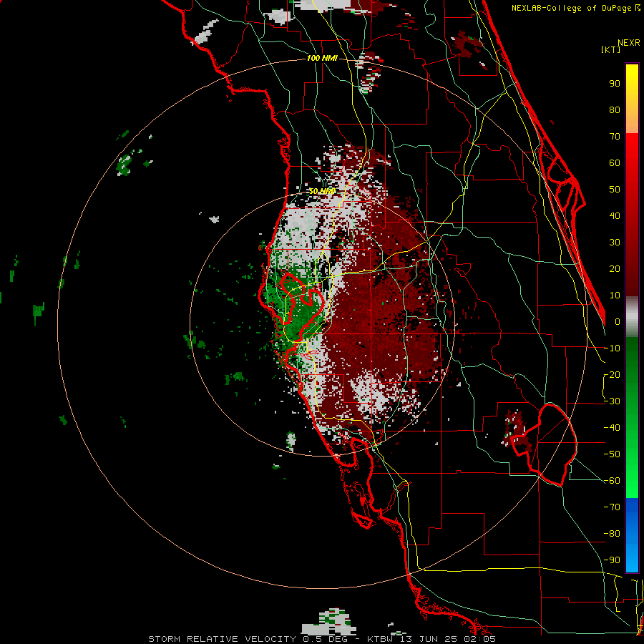Viewport: 644px width, 644px height.
Task: Click the "-60" knot scale label
Action: (x=612, y=481)
